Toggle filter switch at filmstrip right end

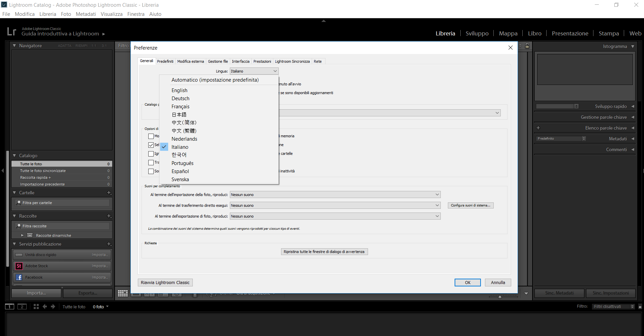point(640,307)
